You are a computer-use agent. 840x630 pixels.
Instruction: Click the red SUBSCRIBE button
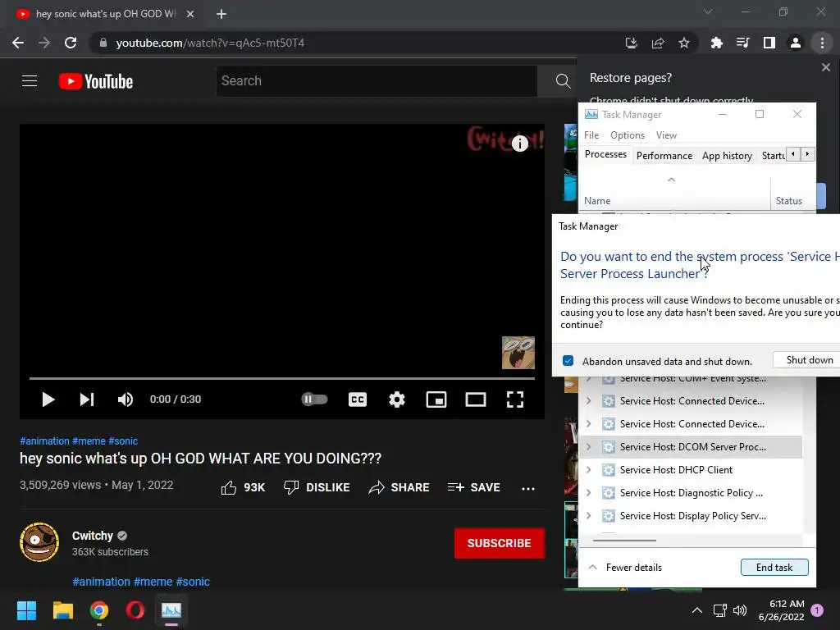click(500, 543)
